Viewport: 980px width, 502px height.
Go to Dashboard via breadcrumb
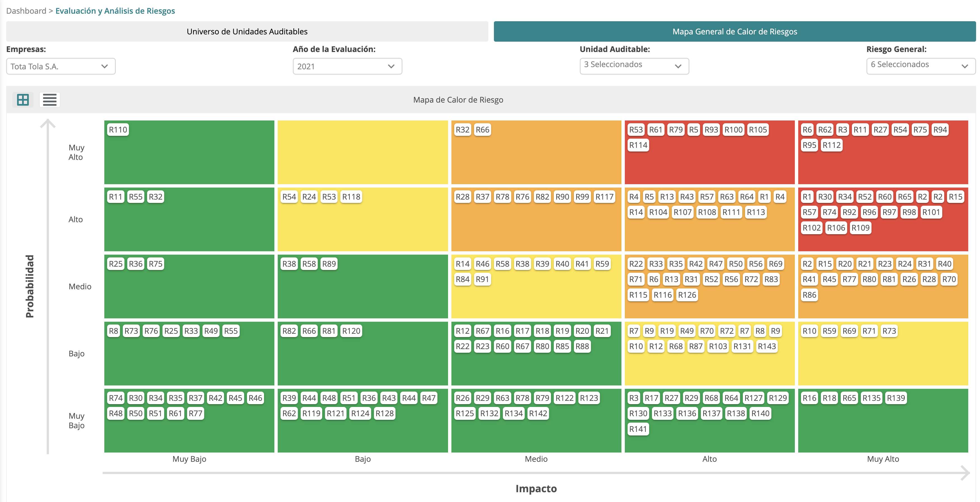click(x=25, y=11)
